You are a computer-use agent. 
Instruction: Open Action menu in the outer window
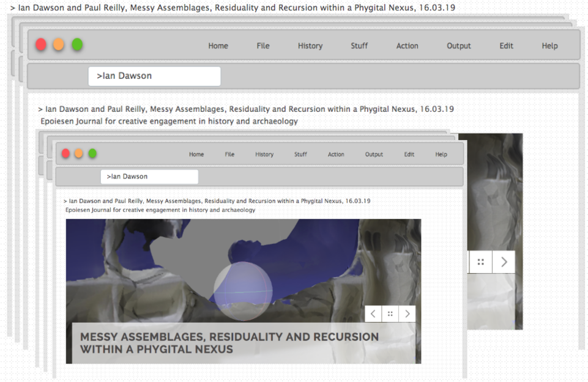407,46
